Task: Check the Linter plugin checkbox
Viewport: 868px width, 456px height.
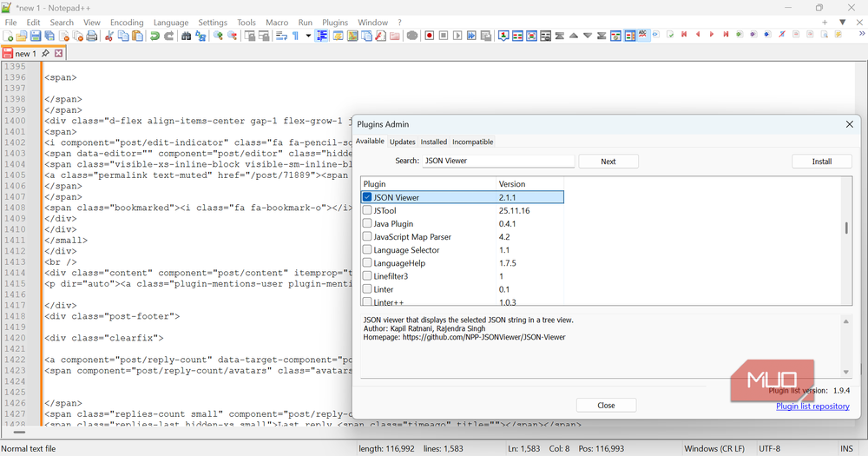Action: (x=367, y=288)
